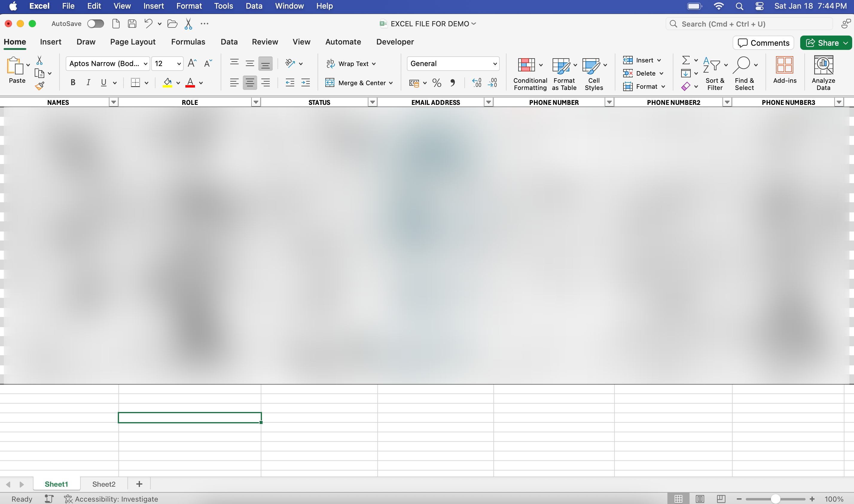Toggle the AutoSave switch
854x504 pixels.
[x=95, y=24]
